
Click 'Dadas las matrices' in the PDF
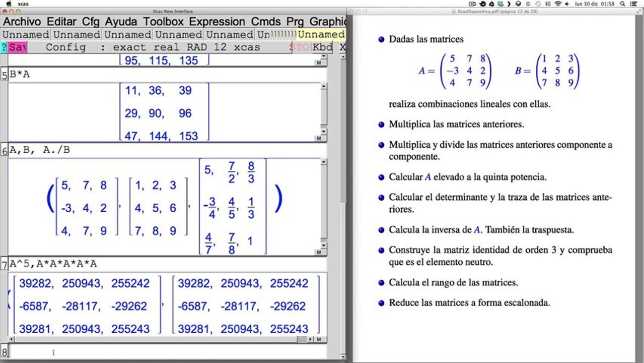(x=426, y=39)
